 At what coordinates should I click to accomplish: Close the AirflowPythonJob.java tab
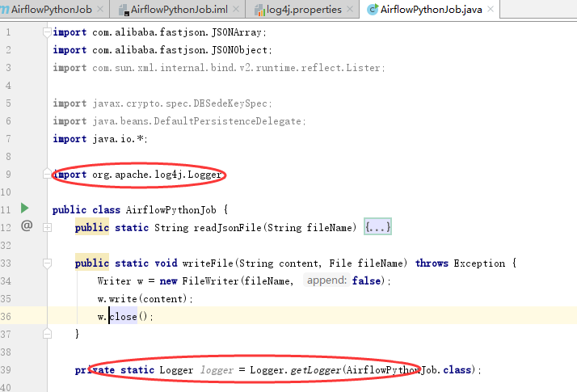491,9
